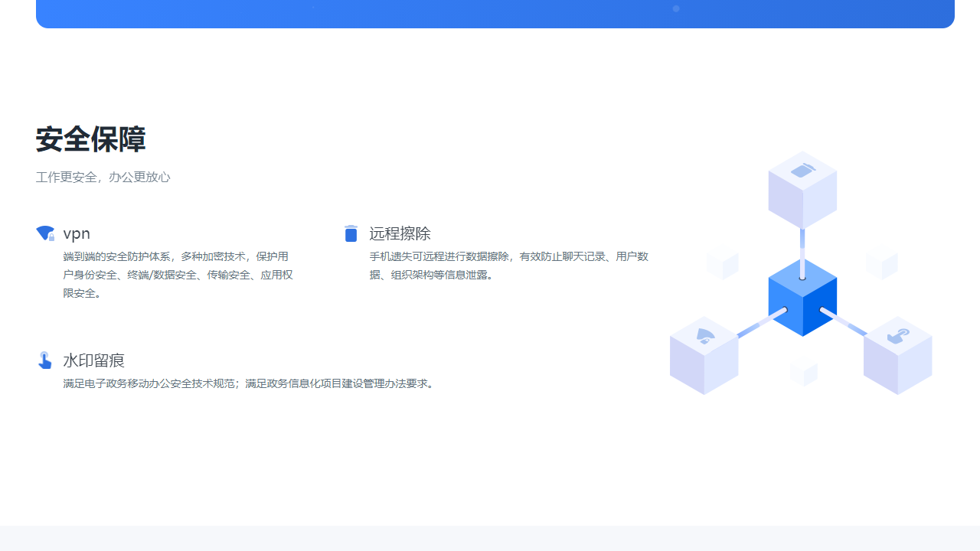980x551 pixels.
Task: Click the faint cube left of the center cube
Action: pyautogui.click(x=722, y=264)
